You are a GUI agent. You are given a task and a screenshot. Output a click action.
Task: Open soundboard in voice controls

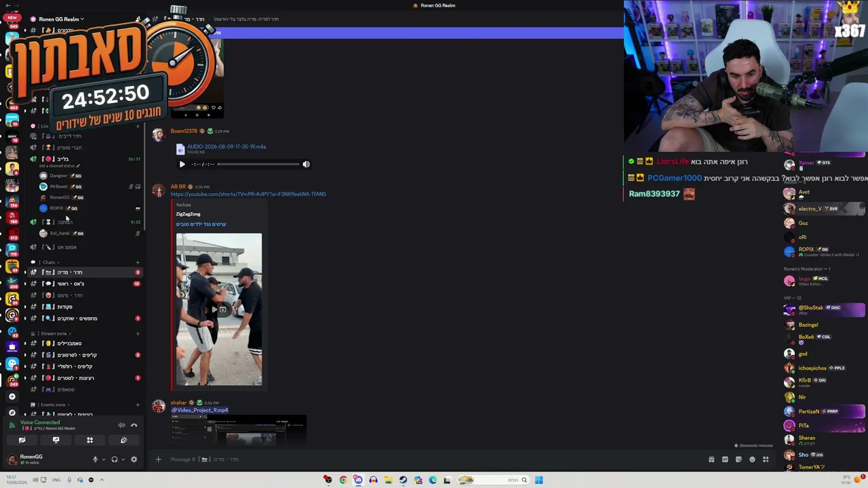coord(123,440)
